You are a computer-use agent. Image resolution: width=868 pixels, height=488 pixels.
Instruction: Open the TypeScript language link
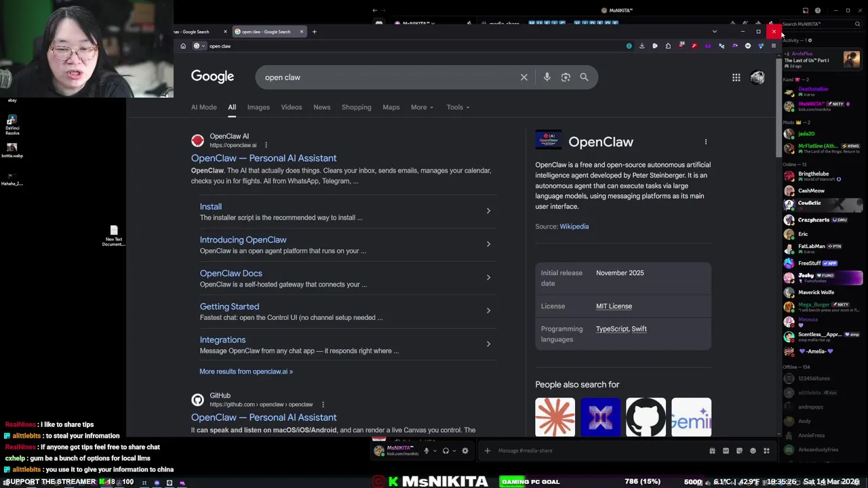pyautogui.click(x=612, y=329)
